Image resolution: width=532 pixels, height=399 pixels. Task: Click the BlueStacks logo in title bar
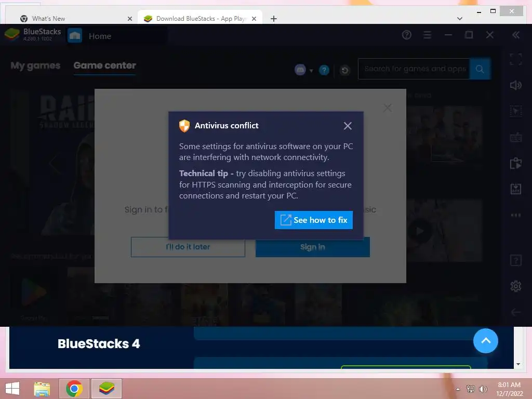12,34
